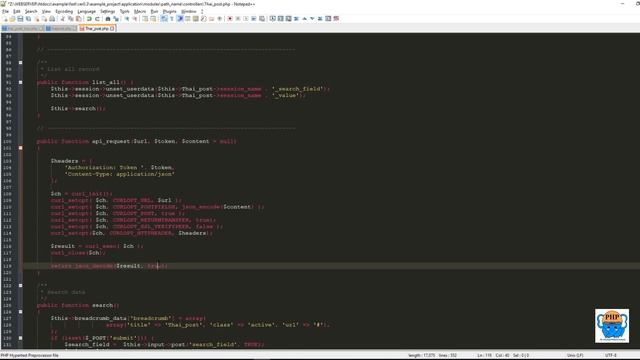Screen dimensions: 640x360
Task: Click the Save All toolbar icon
Action: coord(28,19)
